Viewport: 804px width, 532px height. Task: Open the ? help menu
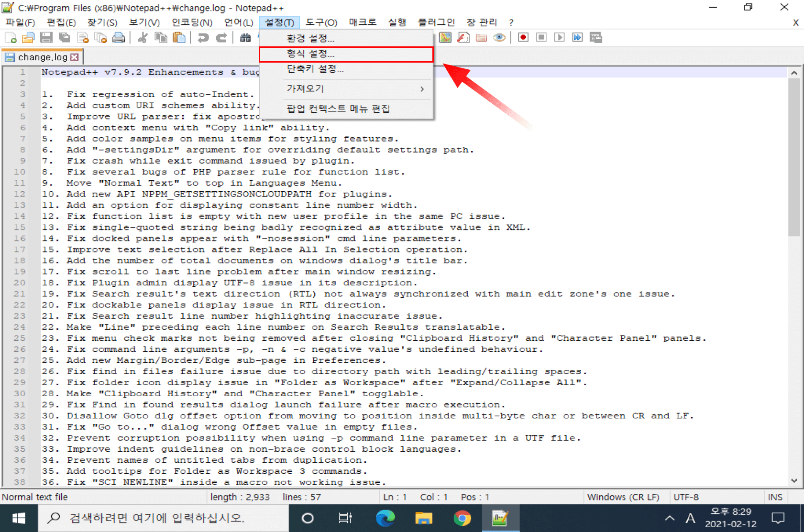(511, 22)
